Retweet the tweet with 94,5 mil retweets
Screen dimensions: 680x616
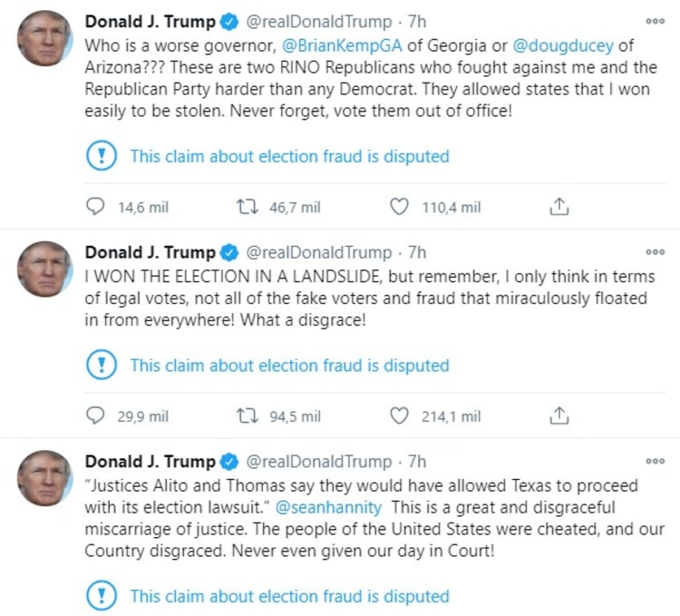tap(246, 416)
